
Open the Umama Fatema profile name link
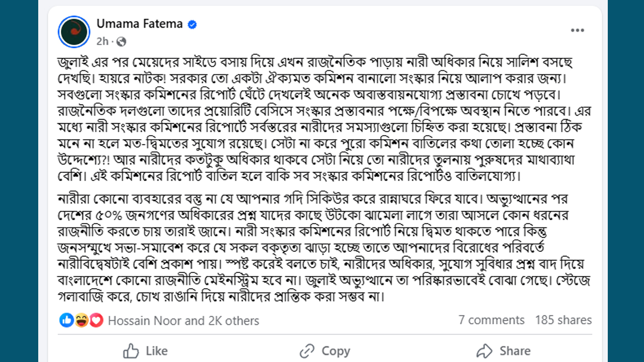(139, 24)
